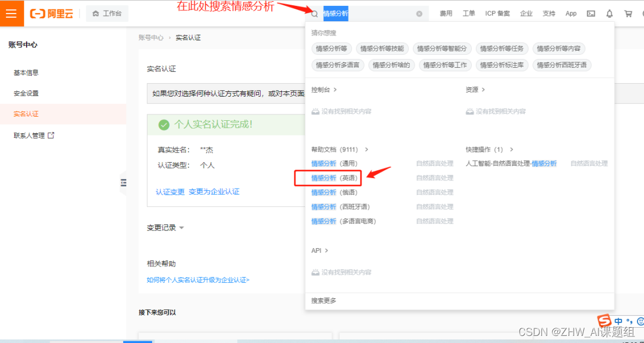Open the orange hamburger menu
The height and width of the screenshot is (343, 644).
coord(12,13)
